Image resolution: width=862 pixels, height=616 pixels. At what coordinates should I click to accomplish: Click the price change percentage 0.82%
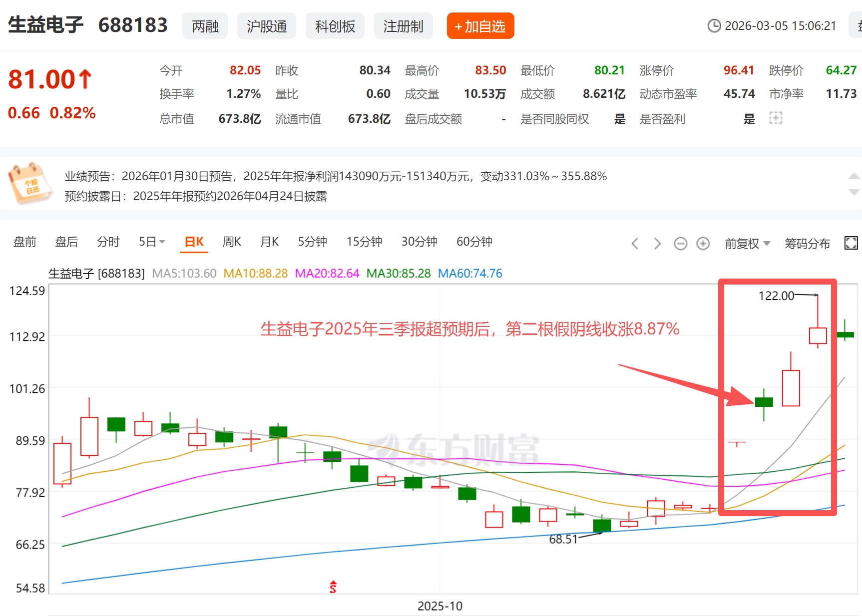click(x=73, y=113)
